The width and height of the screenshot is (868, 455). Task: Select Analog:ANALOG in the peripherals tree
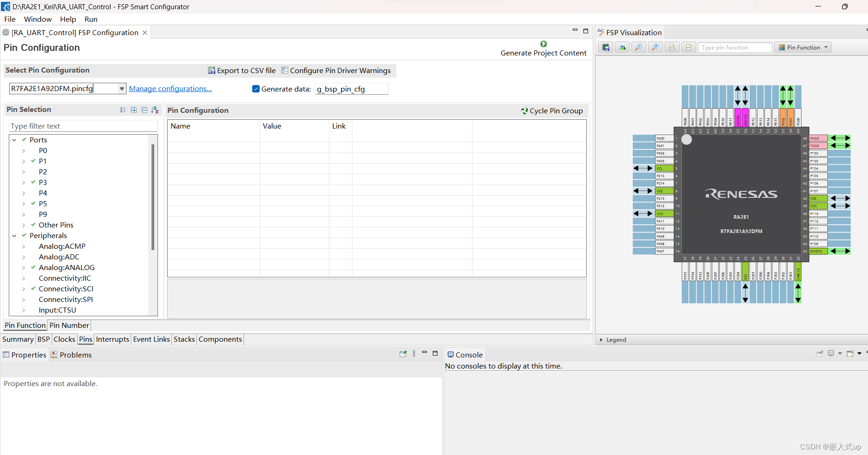click(x=67, y=268)
